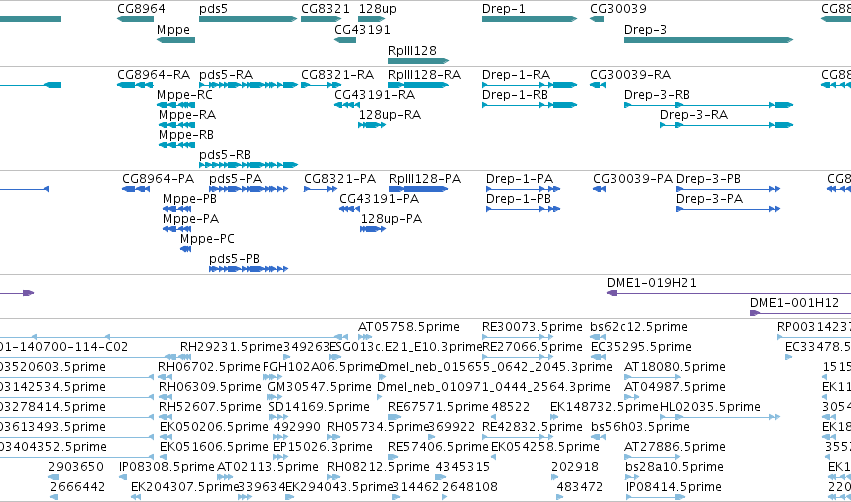Select the pds5 gene feature bar
The image size is (851, 502).
[248, 19]
